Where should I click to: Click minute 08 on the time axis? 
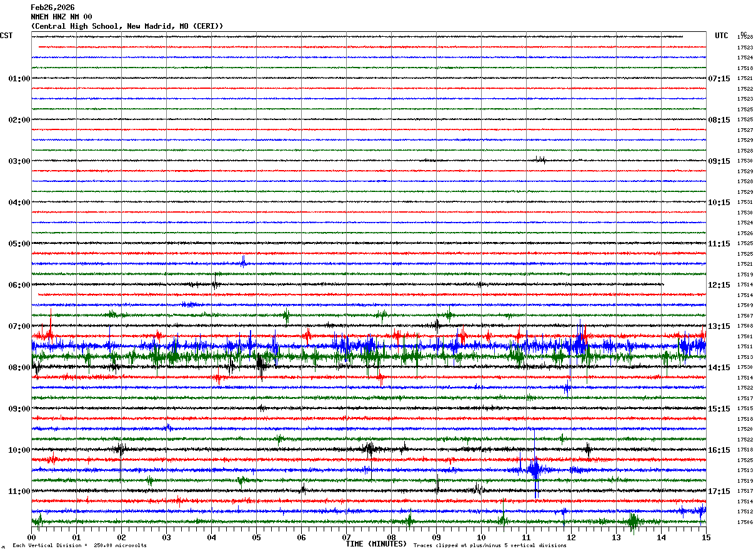[x=391, y=537]
